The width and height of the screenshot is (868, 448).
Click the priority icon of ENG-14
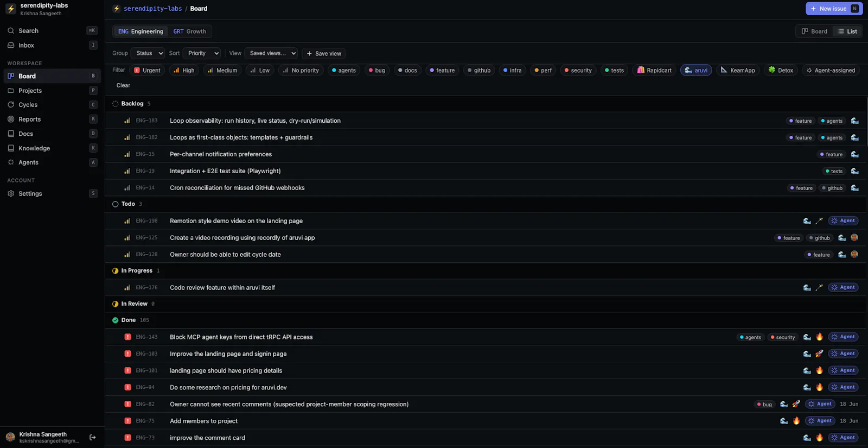(x=127, y=188)
